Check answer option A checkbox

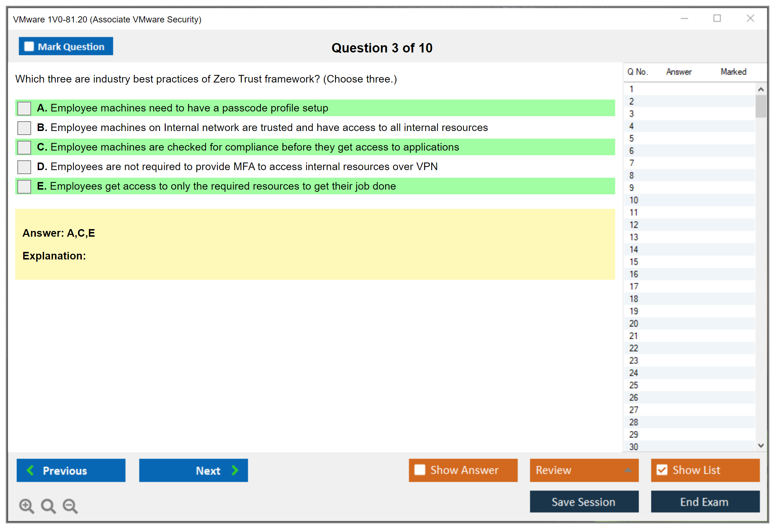click(x=24, y=108)
